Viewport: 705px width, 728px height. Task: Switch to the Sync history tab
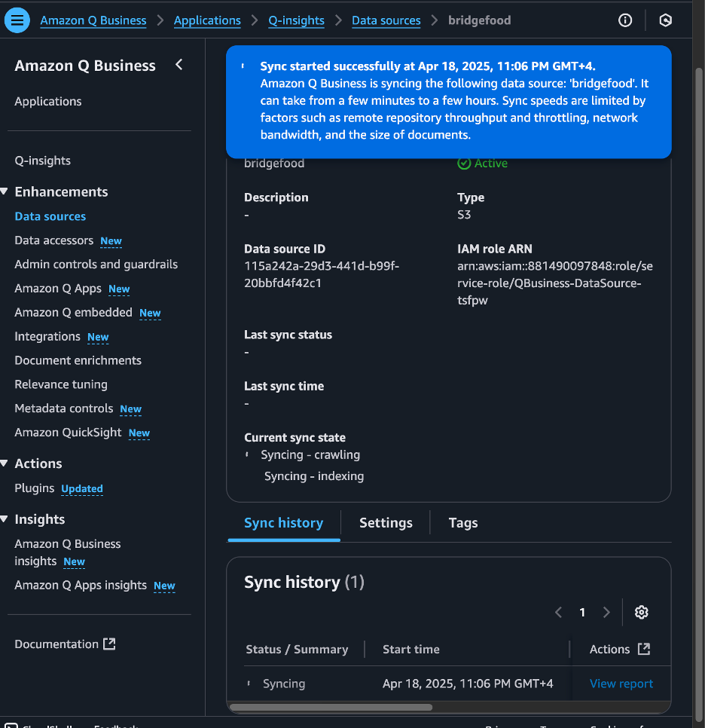tap(283, 523)
